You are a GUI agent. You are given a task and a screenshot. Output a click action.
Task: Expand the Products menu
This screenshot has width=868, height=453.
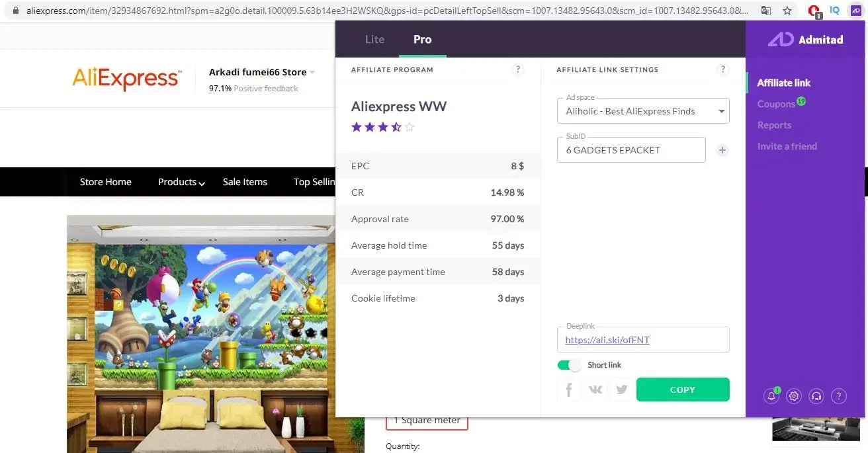180,182
